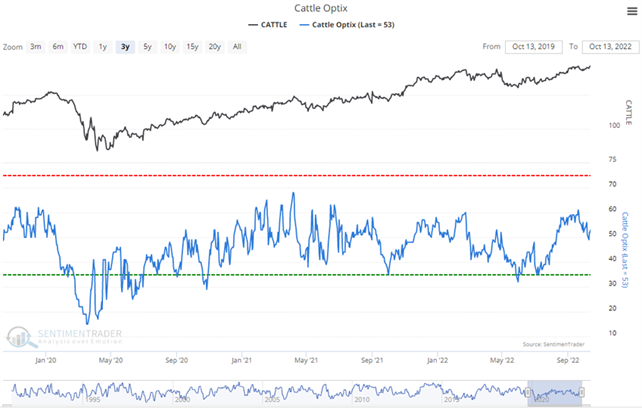
Task: Zoom chart to 5y range
Action: click(147, 47)
